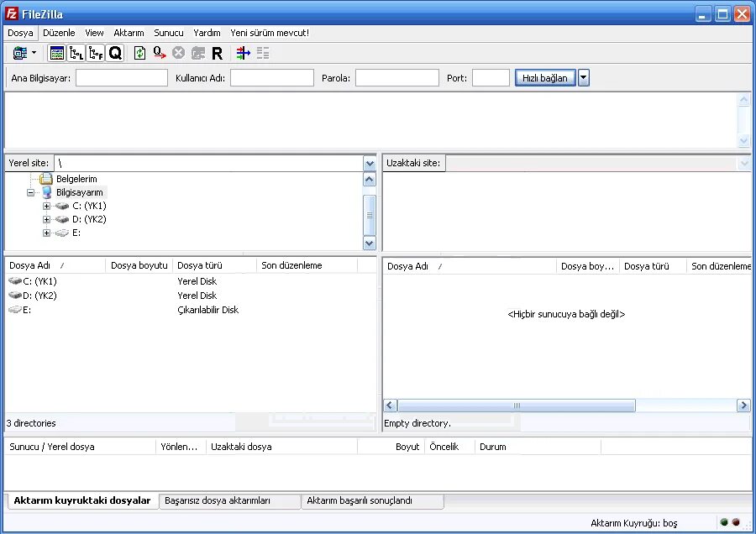Refresh the file and folder lists

point(139,53)
